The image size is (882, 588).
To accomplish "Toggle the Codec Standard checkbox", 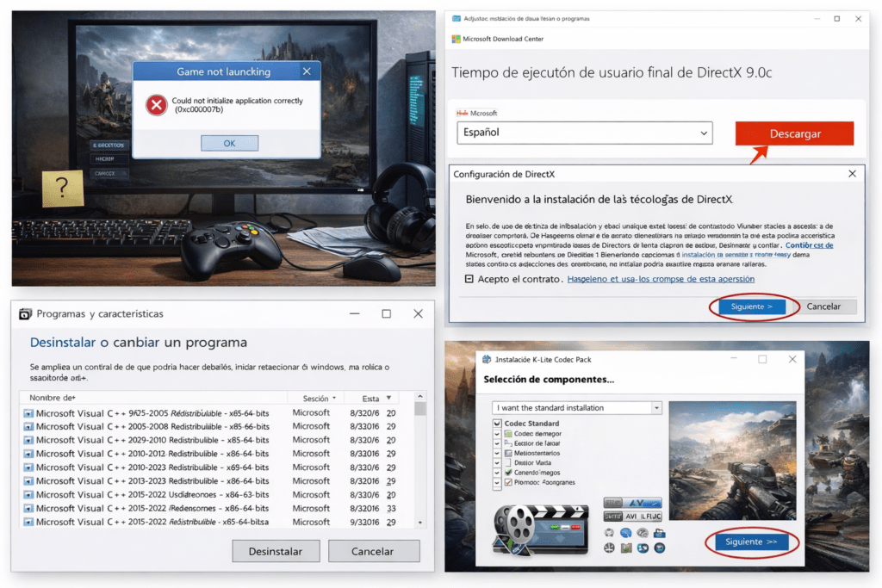I will tap(497, 424).
